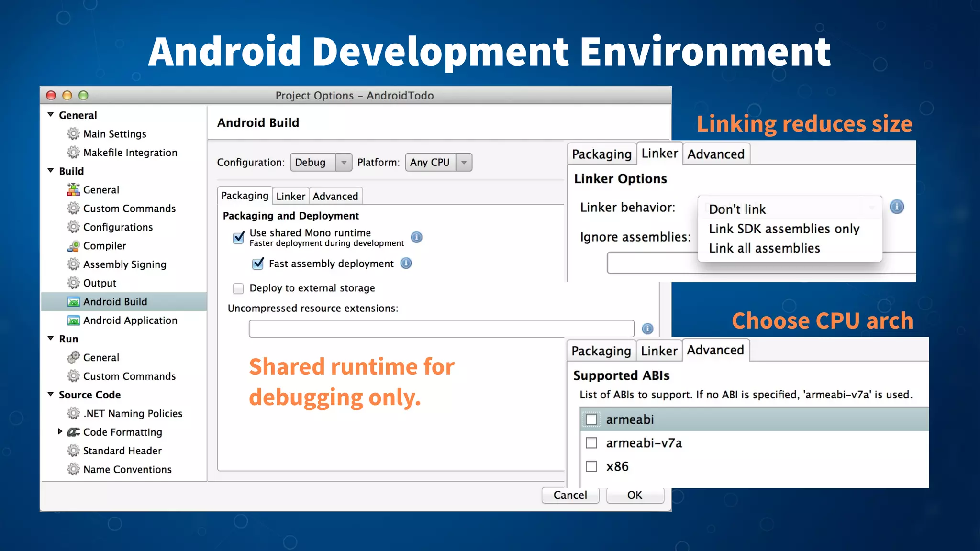Select Assembly Signing in the sidebar
980x551 pixels.
pos(125,264)
